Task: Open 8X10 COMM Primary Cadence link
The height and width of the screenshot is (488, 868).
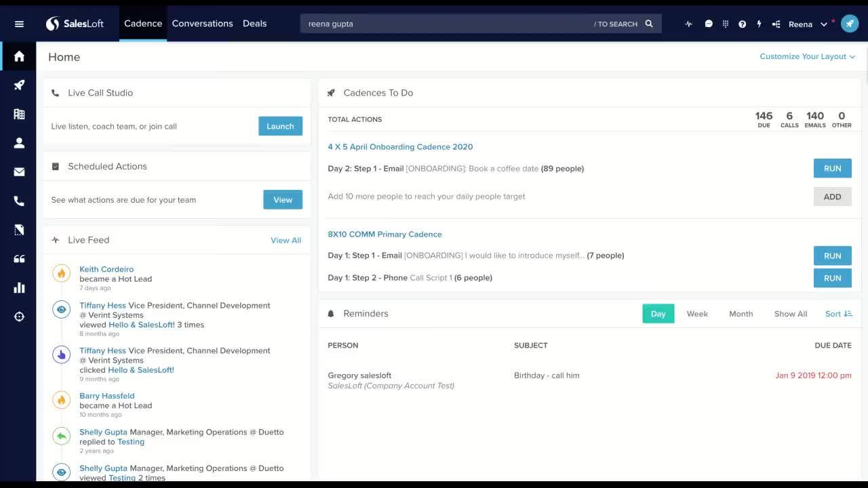Action: (x=384, y=234)
